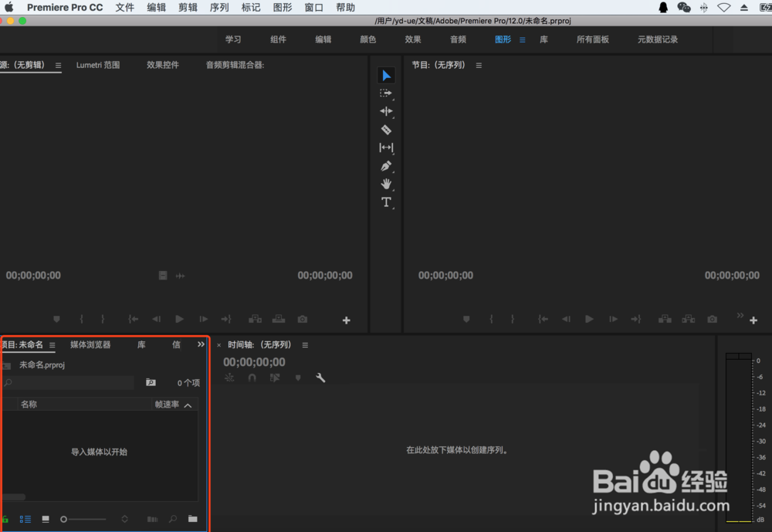Step forward one frame in Program monitor
This screenshot has width=772, height=532.
coord(613,319)
